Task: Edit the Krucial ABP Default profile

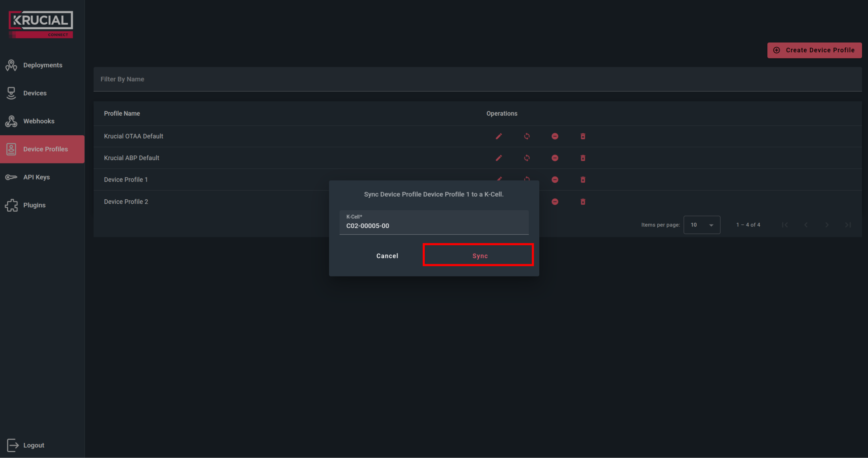Action: click(x=499, y=158)
